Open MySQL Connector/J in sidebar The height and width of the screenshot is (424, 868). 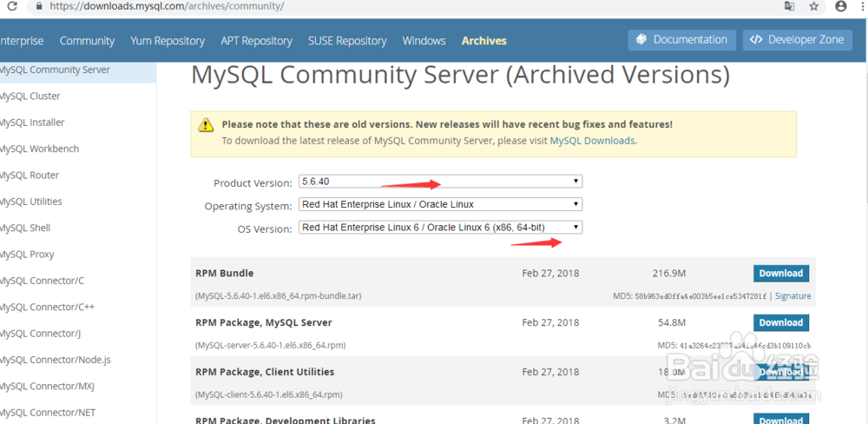click(41, 334)
